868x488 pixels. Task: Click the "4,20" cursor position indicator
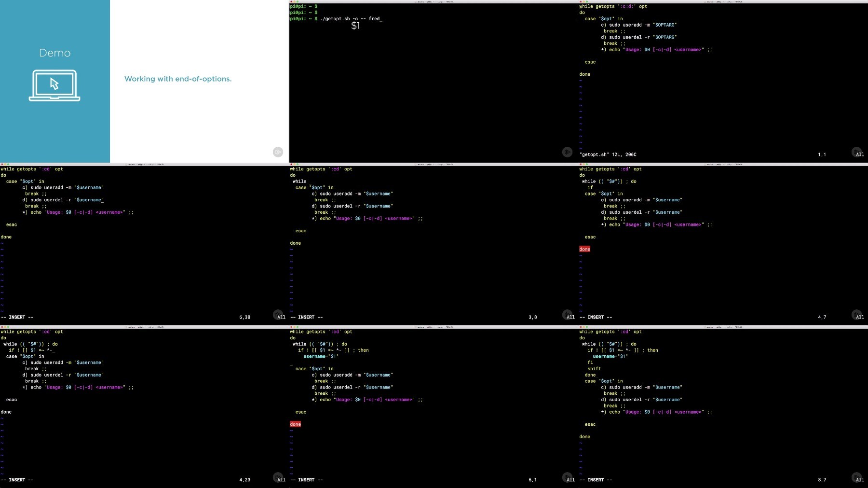coord(244,480)
